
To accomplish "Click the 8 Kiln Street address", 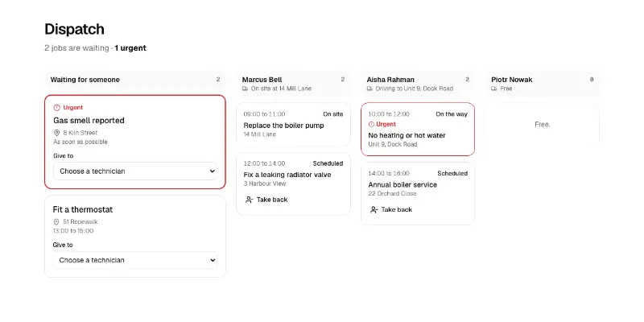I will click(80, 133).
